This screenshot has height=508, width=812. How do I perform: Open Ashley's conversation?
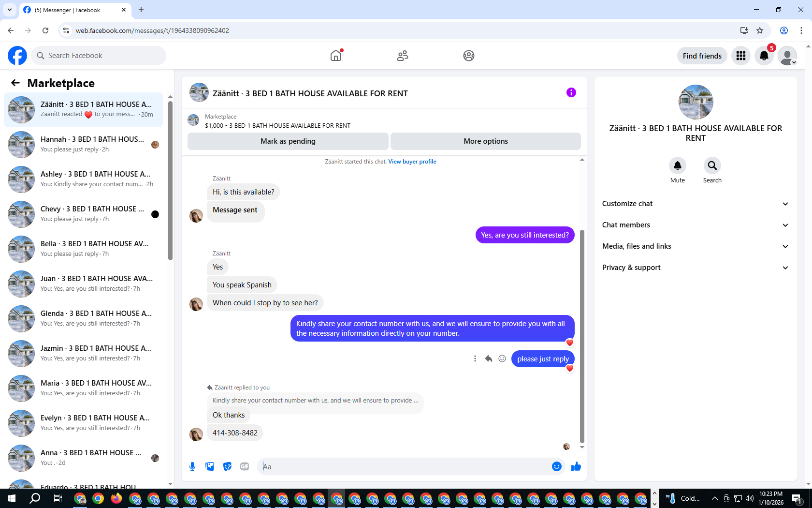(x=84, y=179)
